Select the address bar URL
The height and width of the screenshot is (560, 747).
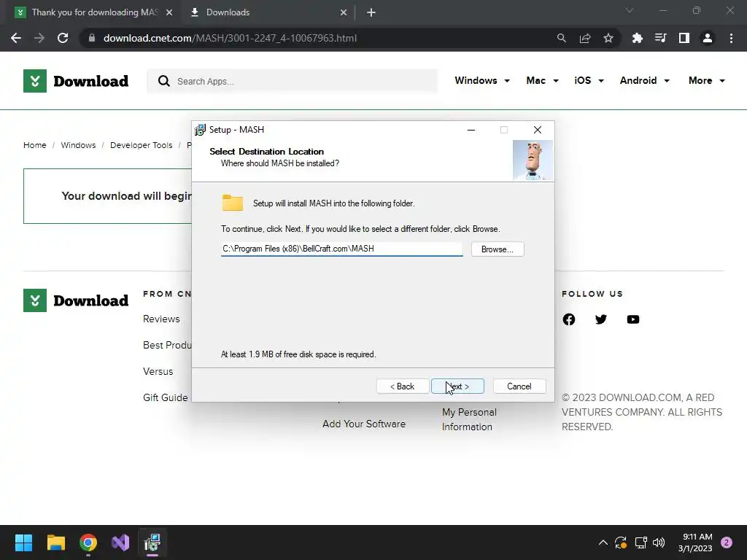coord(230,38)
